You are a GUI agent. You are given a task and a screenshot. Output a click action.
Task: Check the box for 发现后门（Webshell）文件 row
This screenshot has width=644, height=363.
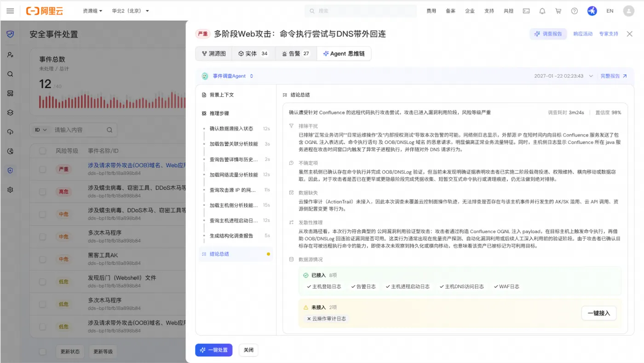43,282
